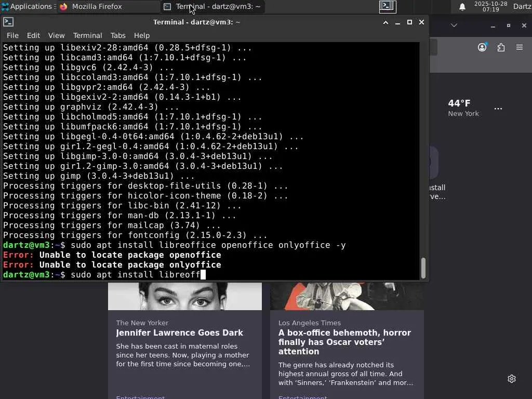Open the Applications menu in the top panel

(28, 6)
